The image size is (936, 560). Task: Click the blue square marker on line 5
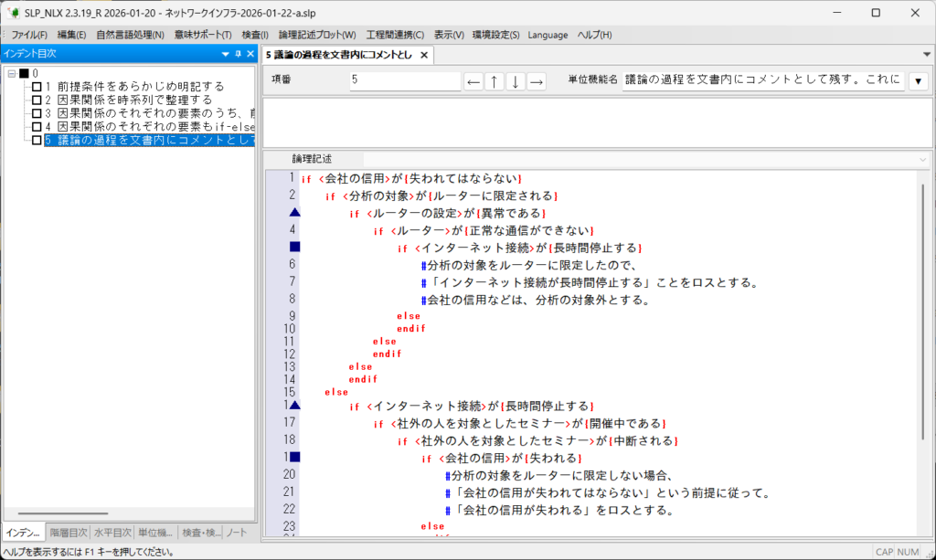click(294, 247)
